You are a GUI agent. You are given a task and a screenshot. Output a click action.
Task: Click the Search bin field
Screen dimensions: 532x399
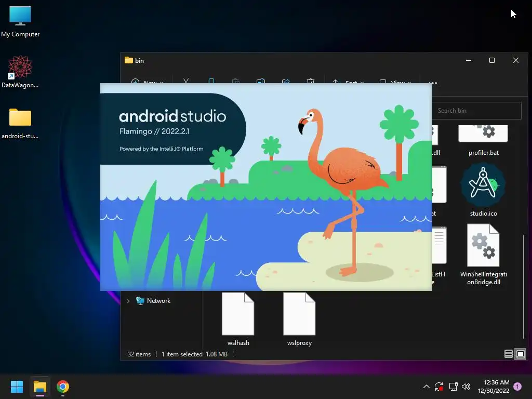coord(477,111)
